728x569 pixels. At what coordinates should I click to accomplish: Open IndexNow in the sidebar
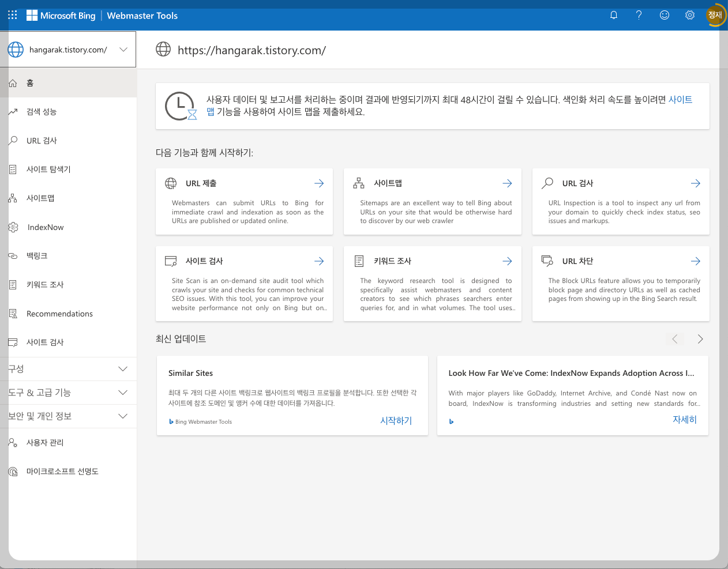(x=68, y=227)
